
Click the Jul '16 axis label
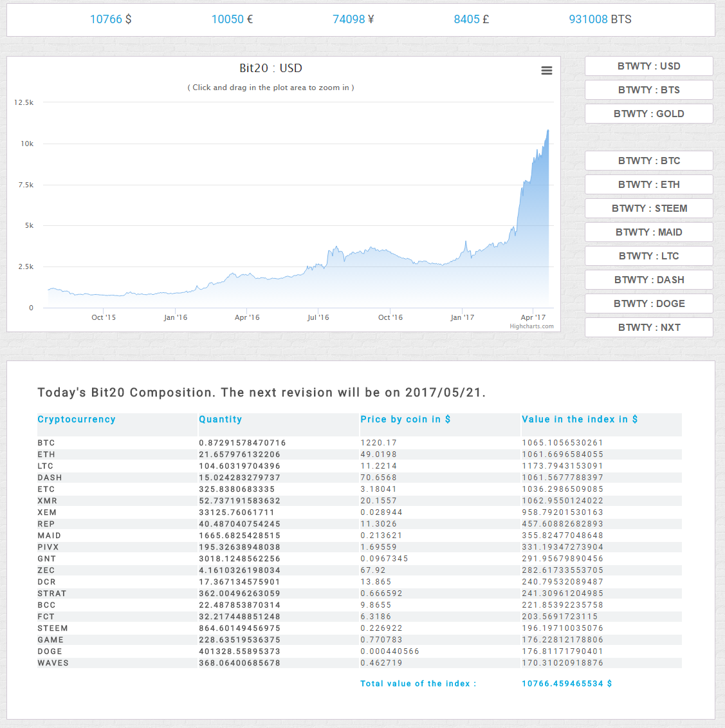point(318,317)
